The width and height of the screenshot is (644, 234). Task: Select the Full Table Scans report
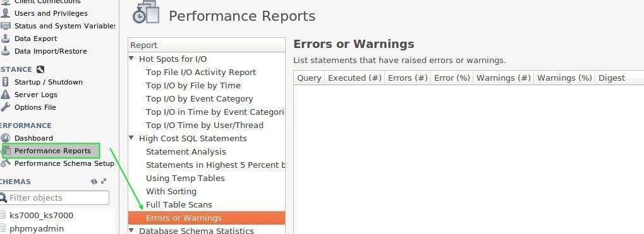pyautogui.click(x=179, y=204)
